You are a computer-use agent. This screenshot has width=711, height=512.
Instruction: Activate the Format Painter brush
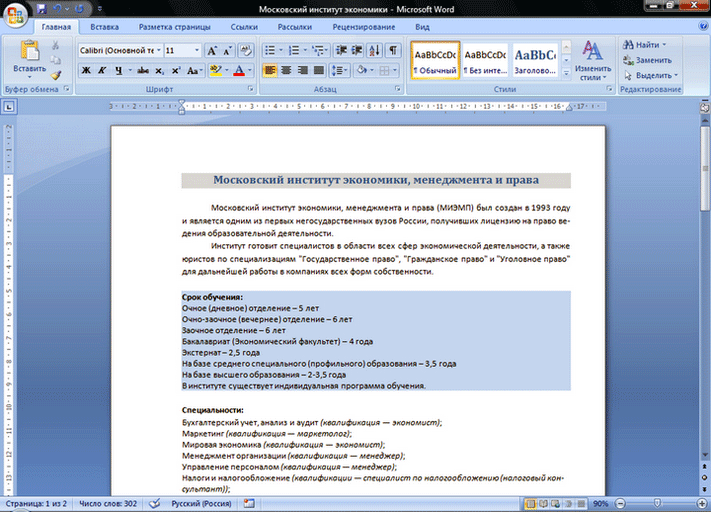pos(55,75)
